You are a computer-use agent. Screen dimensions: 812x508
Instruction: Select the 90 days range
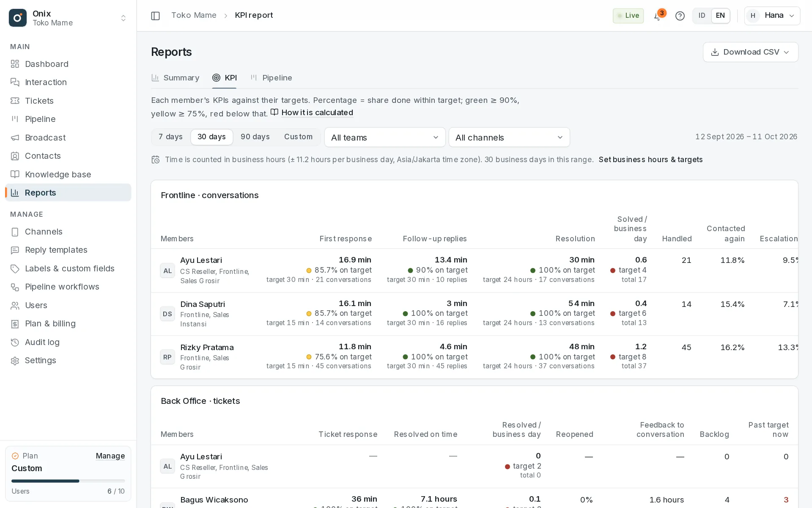[x=255, y=137]
